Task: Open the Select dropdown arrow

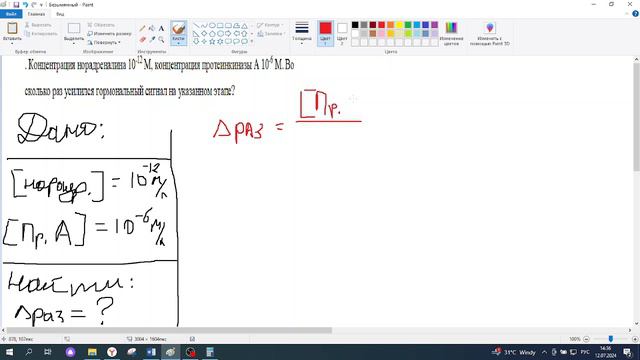Action: (74, 43)
